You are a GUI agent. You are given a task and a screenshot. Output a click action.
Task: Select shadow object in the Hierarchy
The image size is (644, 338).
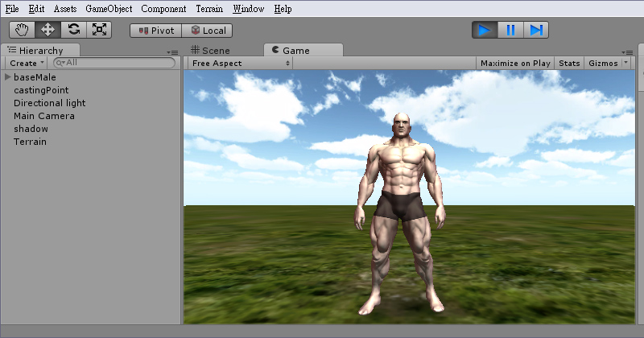pyautogui.click(x=31, y=129)
